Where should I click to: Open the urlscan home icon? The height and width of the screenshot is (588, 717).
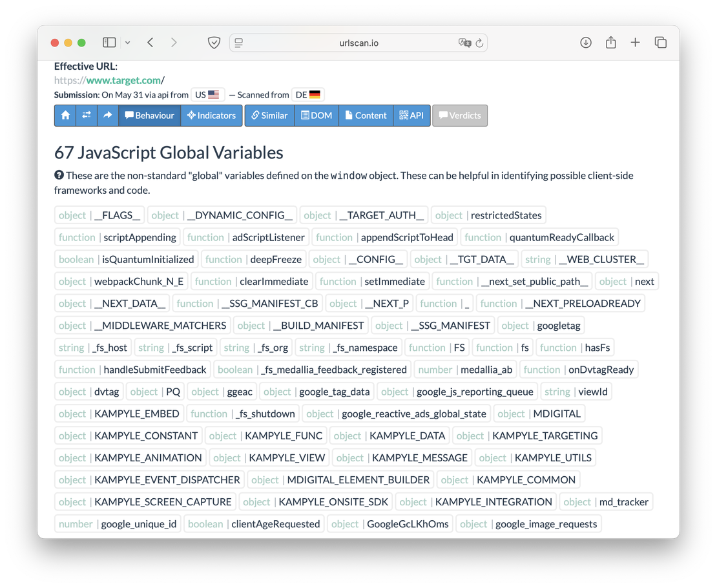point(65,115)
